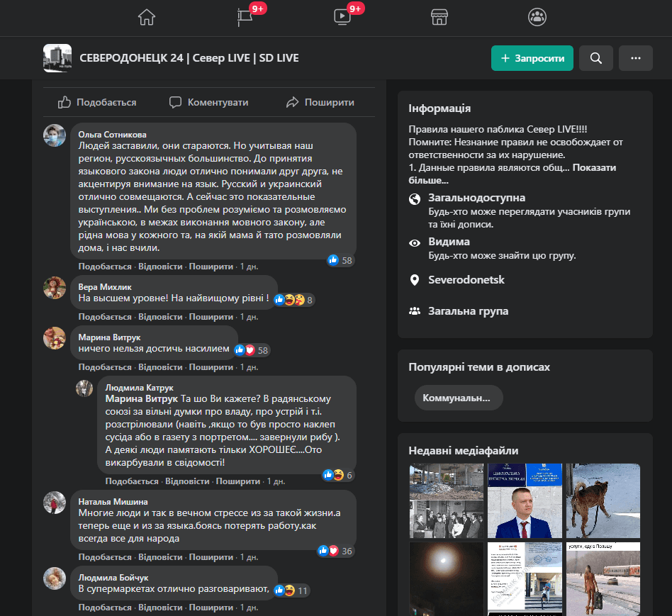The image size is (672, 616).
Task: Like Наталья Мишина's comment
Action: click(104, 556)
